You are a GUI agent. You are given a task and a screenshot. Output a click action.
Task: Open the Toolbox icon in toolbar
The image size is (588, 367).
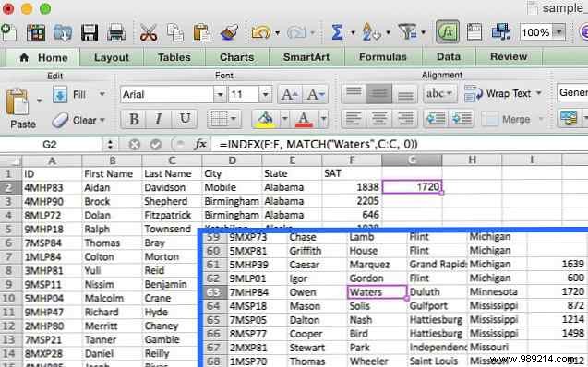click(x=474, y=32)
